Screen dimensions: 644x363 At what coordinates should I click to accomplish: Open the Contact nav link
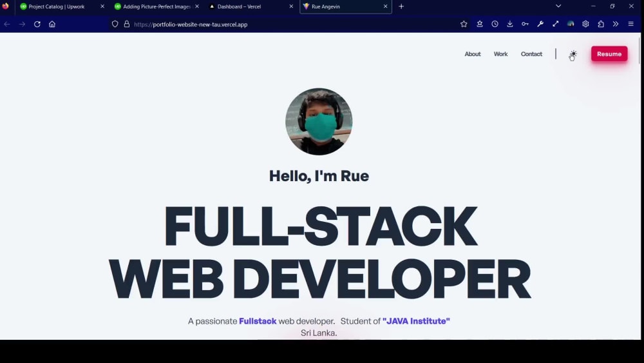pos(531,54)
